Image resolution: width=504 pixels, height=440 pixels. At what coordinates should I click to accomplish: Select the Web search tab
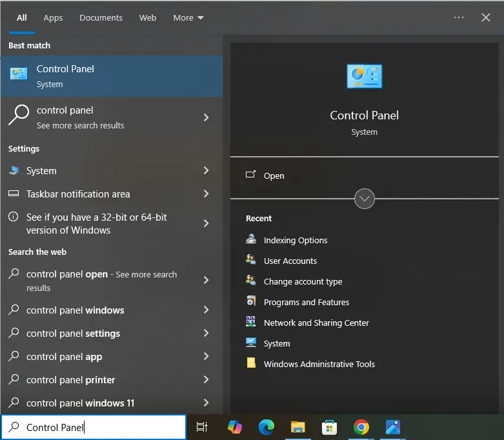pyautogui.click(x=148, y=17)
